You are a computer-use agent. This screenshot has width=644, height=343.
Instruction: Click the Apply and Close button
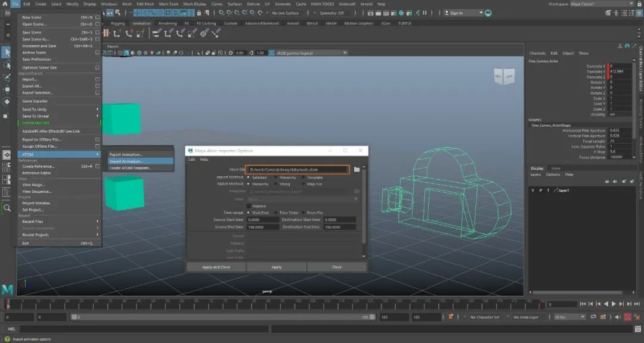(216, 267)
